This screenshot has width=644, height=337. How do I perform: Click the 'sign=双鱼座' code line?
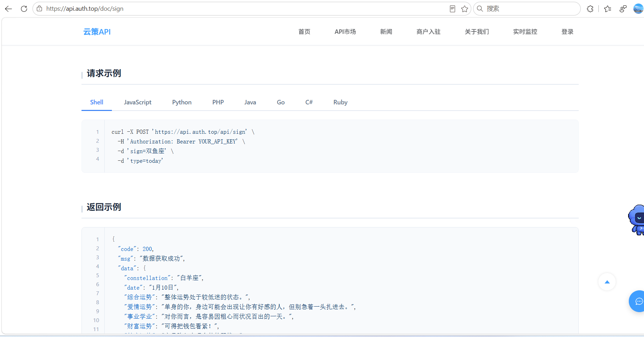[x=145, y=151]
